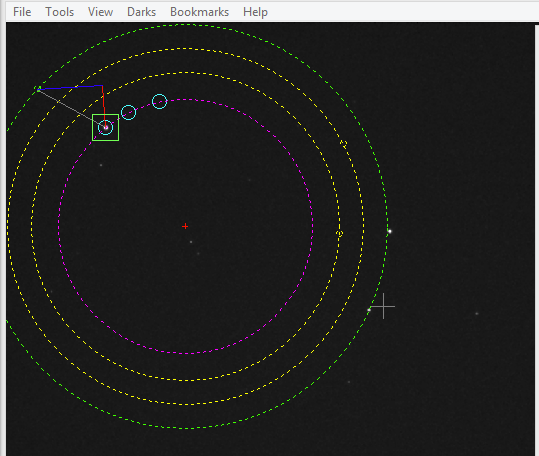Open the Tools menu
This screenshot has height=456, width=539.
pos(59,12)
